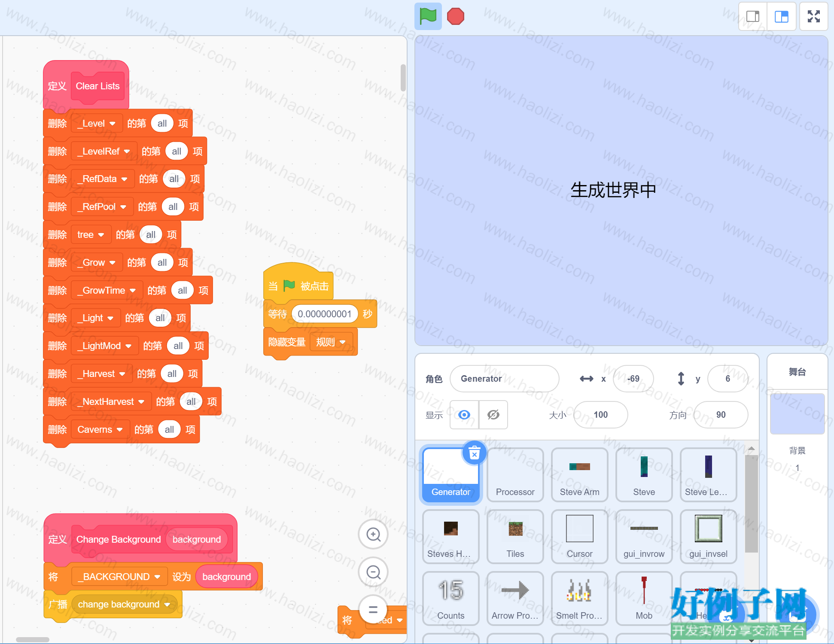Click the size field 100
834x644 pixels.
600,415
